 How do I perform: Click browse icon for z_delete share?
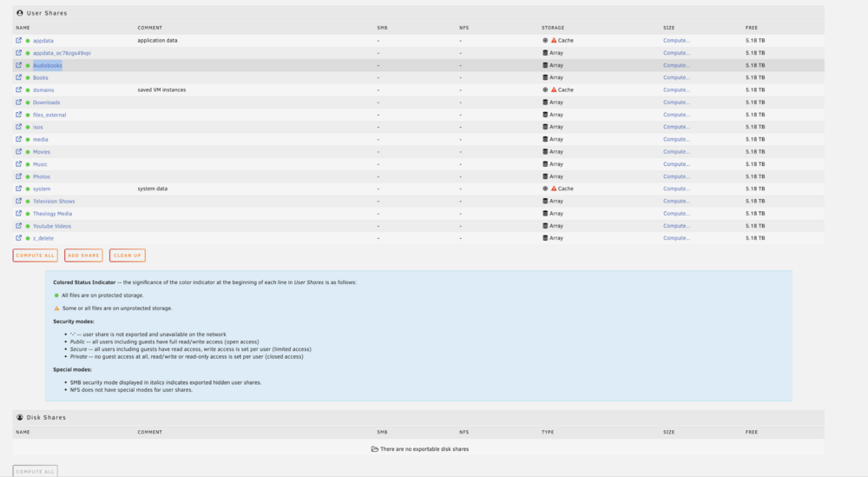coord(19,238)
